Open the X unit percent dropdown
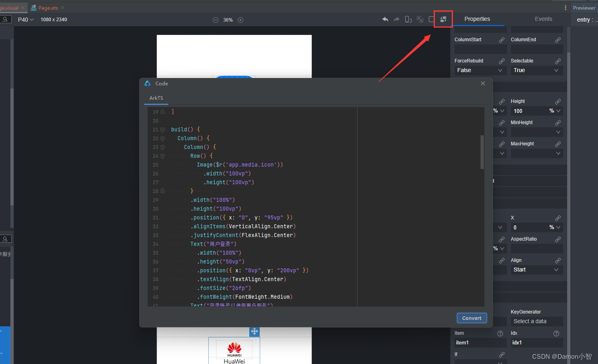Viewport: 598px width, 364px height. [x=555, y=227]
